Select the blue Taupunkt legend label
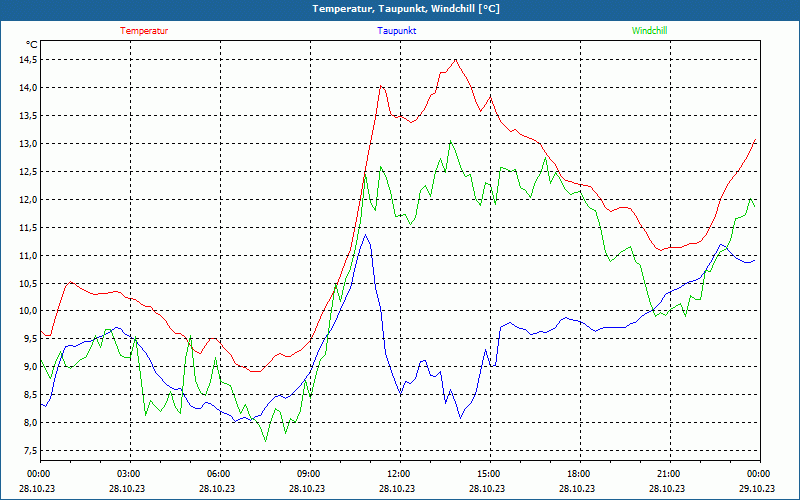Image resolution: width=800 pixels, height=500 pixels. tap(397, 31)
